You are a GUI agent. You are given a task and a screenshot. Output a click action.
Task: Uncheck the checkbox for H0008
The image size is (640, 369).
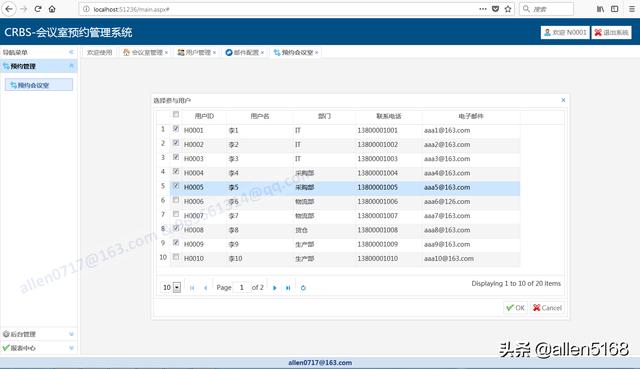click(176, 229)
